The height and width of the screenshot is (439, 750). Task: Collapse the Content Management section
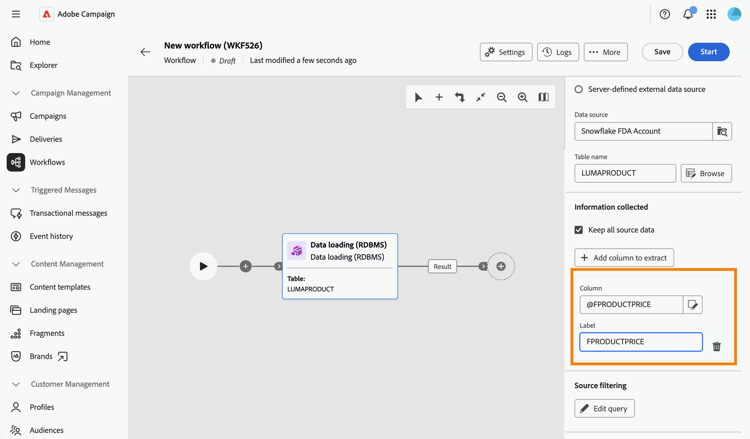(x=16, y=264)
